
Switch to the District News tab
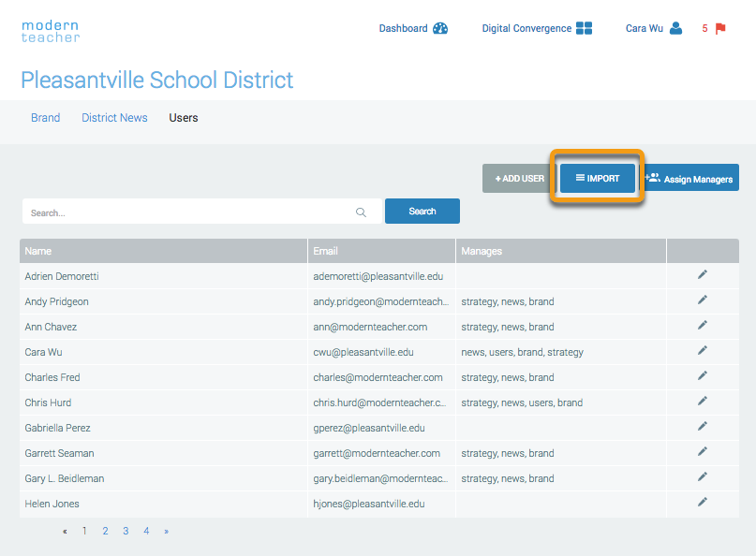coord(114,118)
